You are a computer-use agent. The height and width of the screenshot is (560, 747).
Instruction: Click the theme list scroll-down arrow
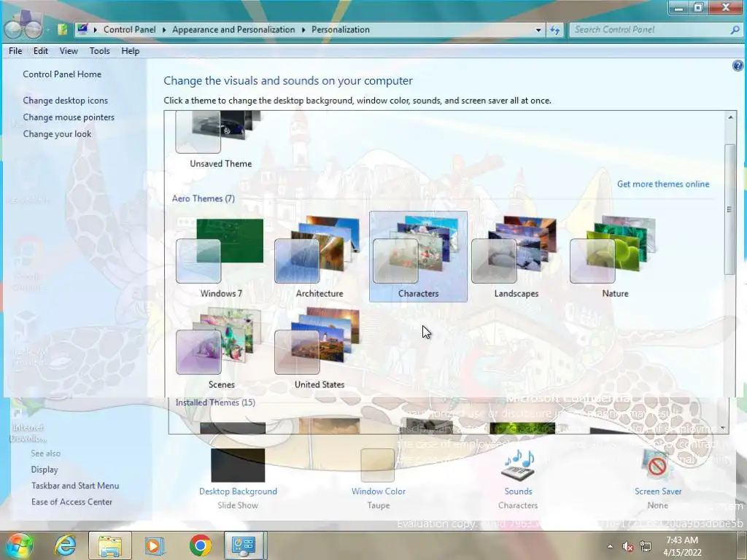pos(724,427)
